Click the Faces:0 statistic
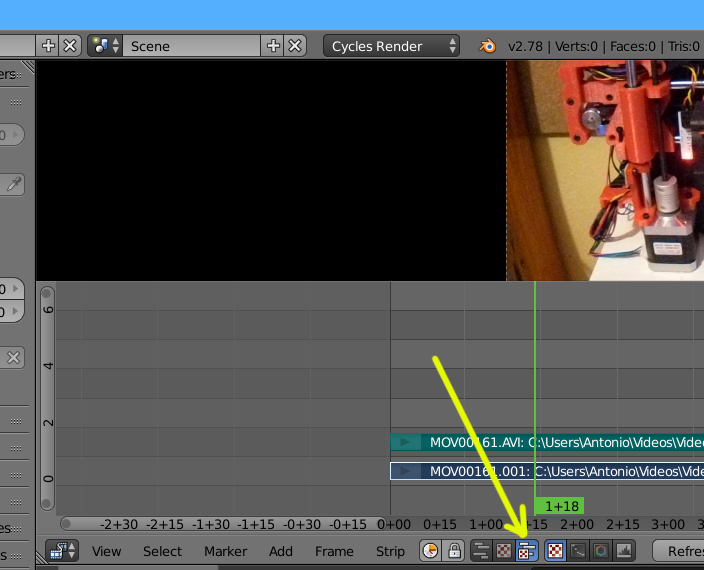The height and width of the screenshot is (570, 704). 633,46
